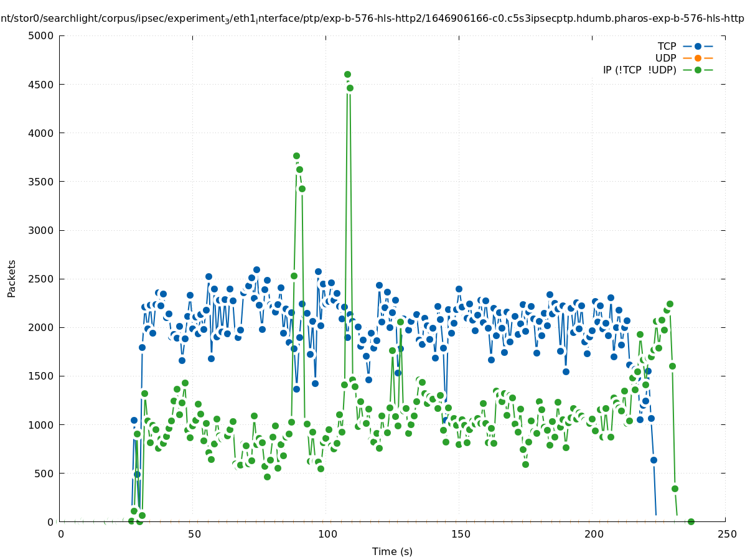Screen dimensions: 745x560
Task: Click the y-axis tick label 4000
Action: pos(41,133)
